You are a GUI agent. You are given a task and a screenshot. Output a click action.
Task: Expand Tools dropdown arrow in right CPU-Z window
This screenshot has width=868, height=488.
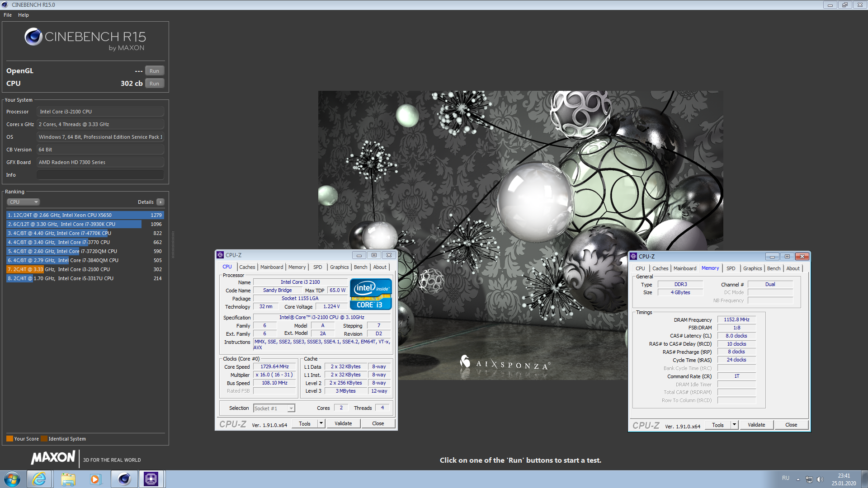click(x=735, y=425)
